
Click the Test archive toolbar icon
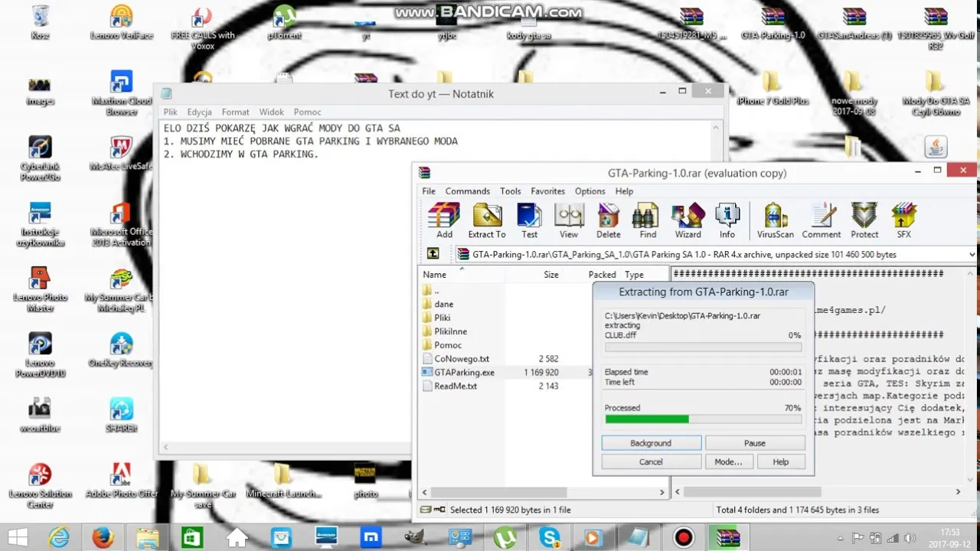click(x=530, y=221)
